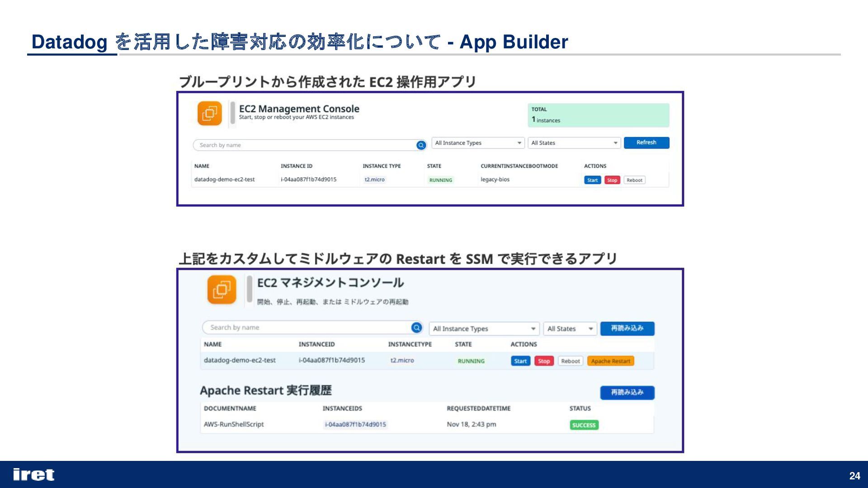Open All States dropdown in upper console
The width and height of the screenshot is (868, 488).
click(574, 143)
